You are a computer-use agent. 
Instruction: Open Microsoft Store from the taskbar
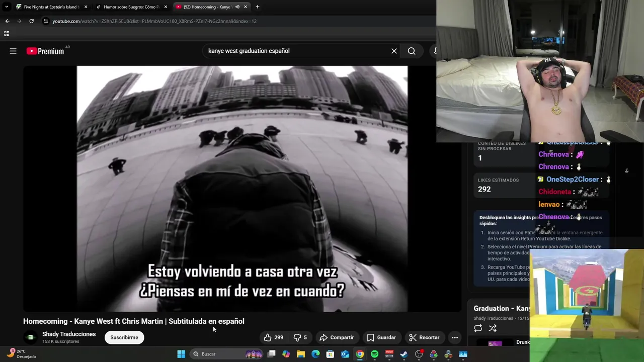[330, 354]
